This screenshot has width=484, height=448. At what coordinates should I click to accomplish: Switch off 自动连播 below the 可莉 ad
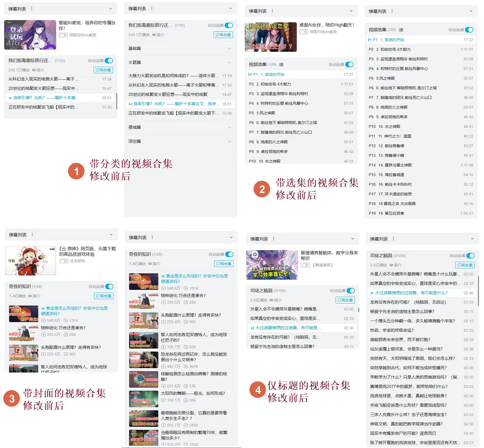coord(109,287)
